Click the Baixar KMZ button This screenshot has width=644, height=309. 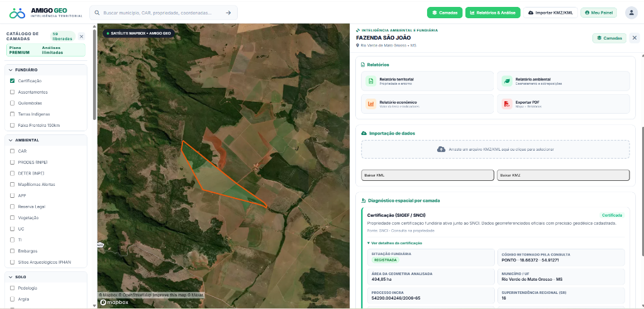coord(563,175)
